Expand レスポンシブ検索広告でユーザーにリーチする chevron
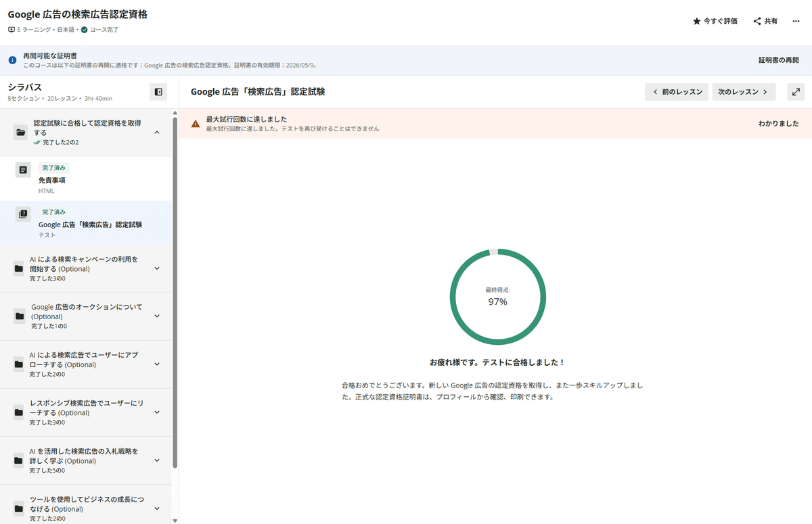 [x=157, y=412]
